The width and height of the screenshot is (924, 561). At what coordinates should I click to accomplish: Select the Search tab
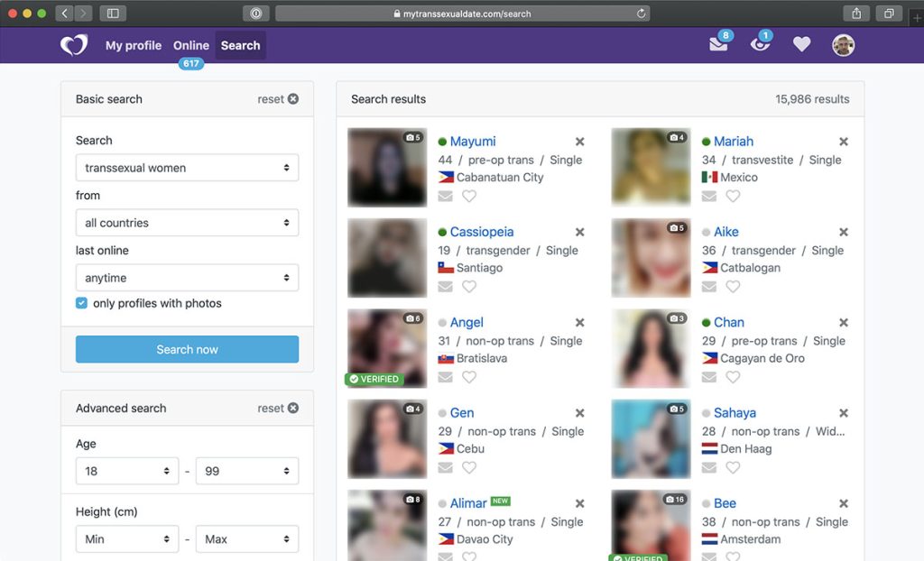(240, 45)
